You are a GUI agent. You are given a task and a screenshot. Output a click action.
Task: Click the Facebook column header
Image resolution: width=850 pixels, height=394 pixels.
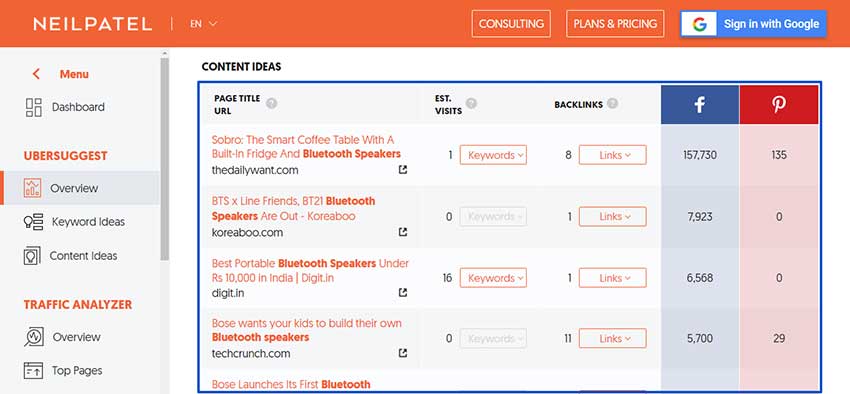pyautogui.click(x=700, y=105)
